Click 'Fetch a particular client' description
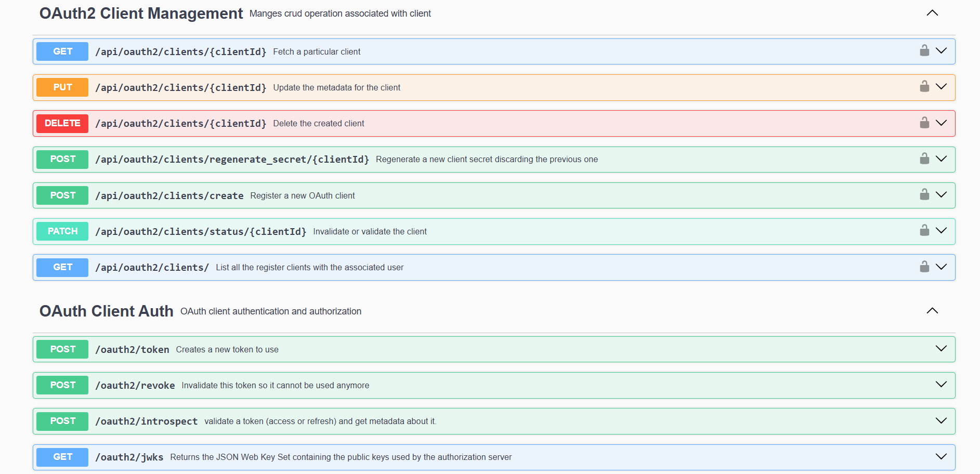Screen dimensions: 980x474 pos(317,52)
